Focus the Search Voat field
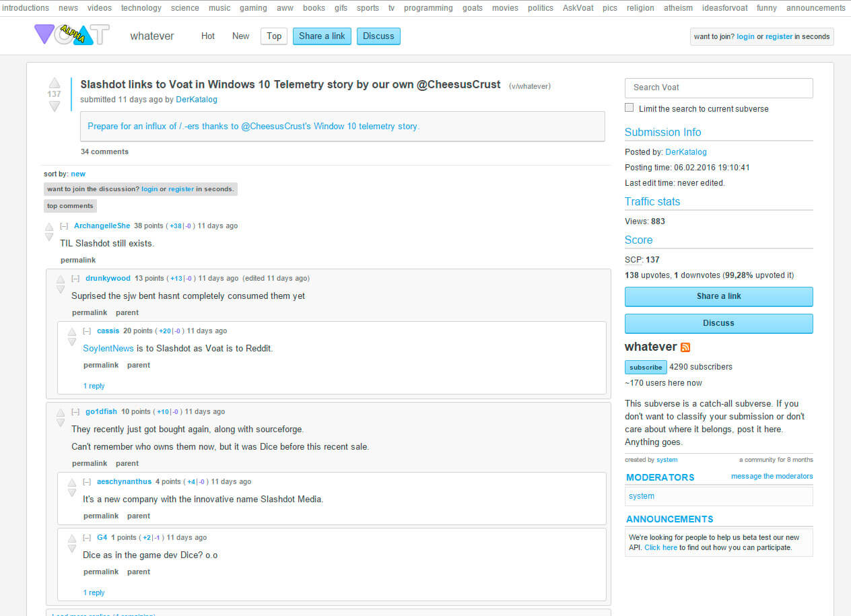 click(718, 88)
